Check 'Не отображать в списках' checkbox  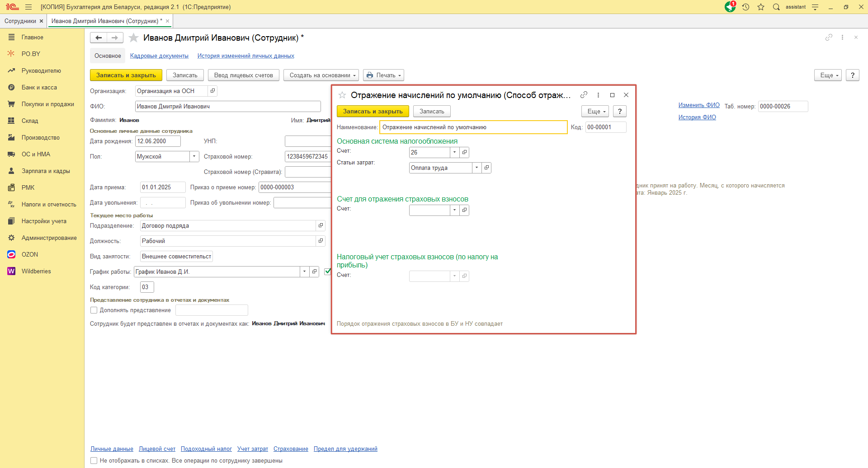coord(94,461)
